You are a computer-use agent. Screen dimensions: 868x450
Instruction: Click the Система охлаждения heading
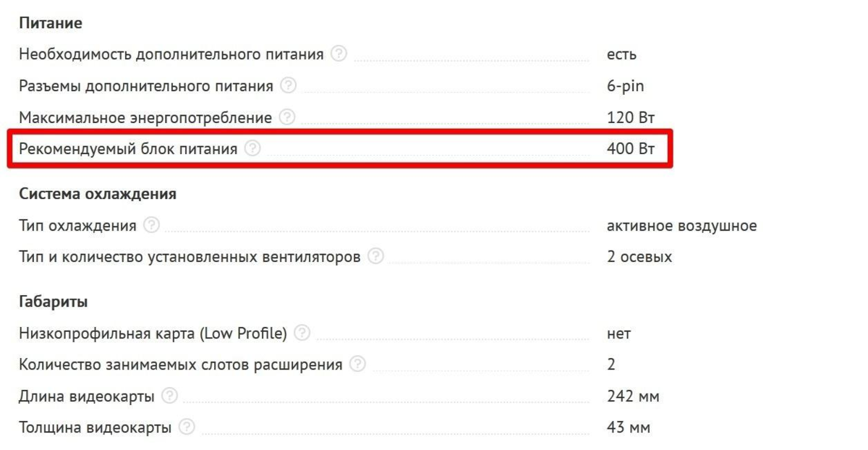pyautogui.click(x=98, y=195)
